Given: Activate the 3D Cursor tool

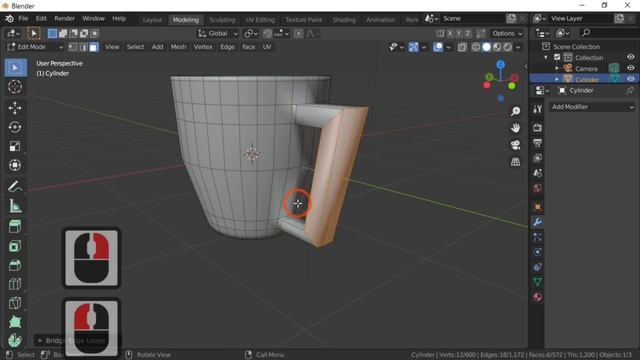Looking at the screenshot, I should (15, 87).
